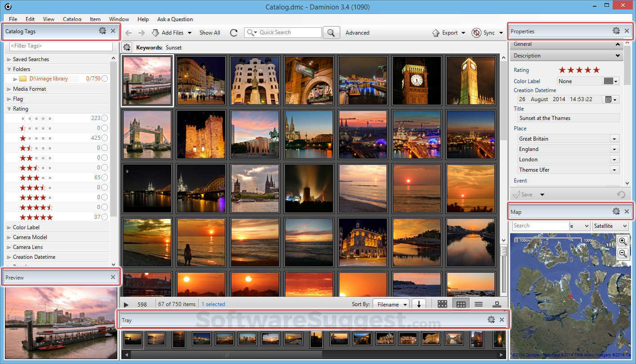
Task: Click the map zoom in icon
Action: (x=623, y=241)
